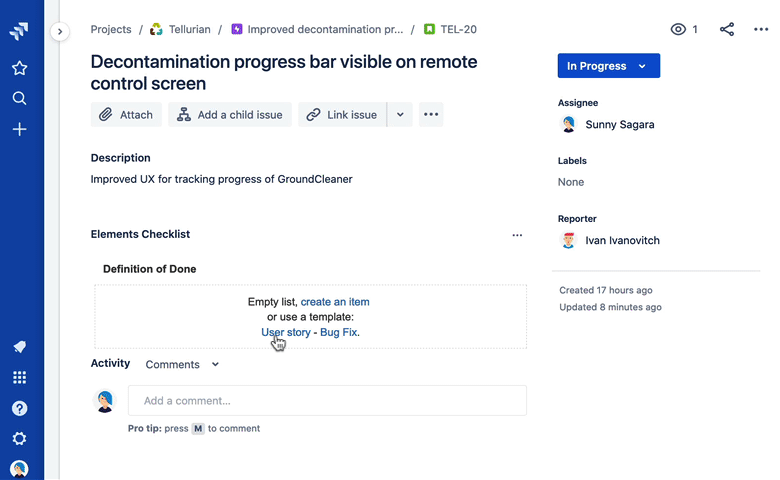Toggle watching this issue via the eye icon
Viewport: 780px width, 480px height.
pyautogui.click(x=679, y=30)
